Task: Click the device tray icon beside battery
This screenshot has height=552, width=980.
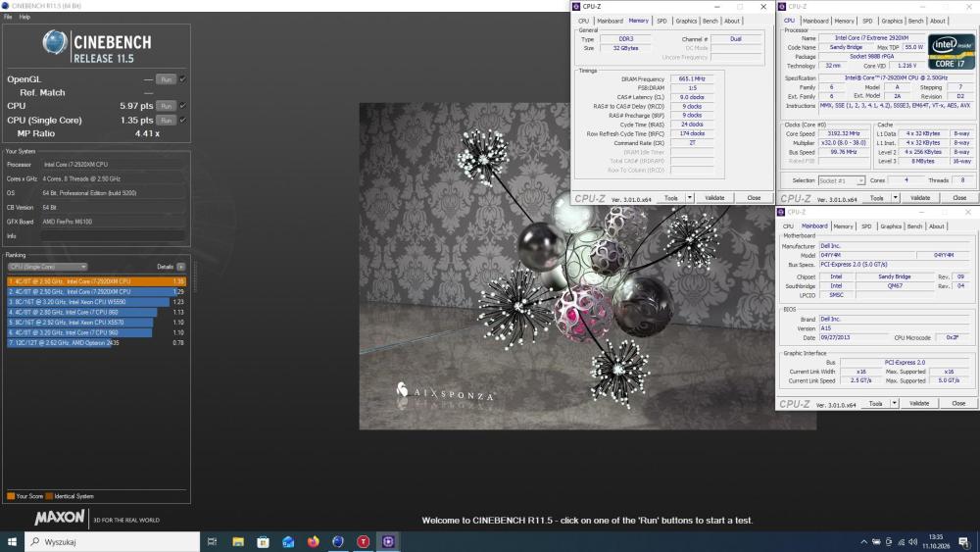Action: (889, 542)
